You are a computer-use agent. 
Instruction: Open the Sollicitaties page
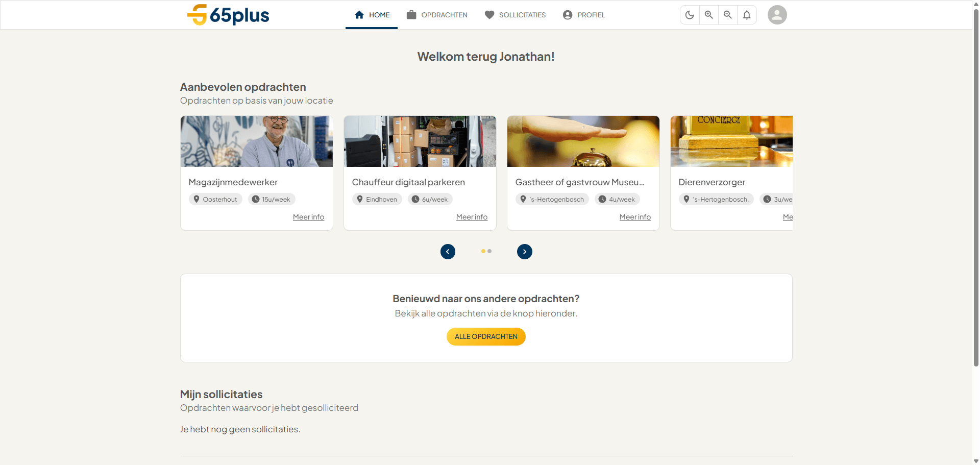click(515, 15)
